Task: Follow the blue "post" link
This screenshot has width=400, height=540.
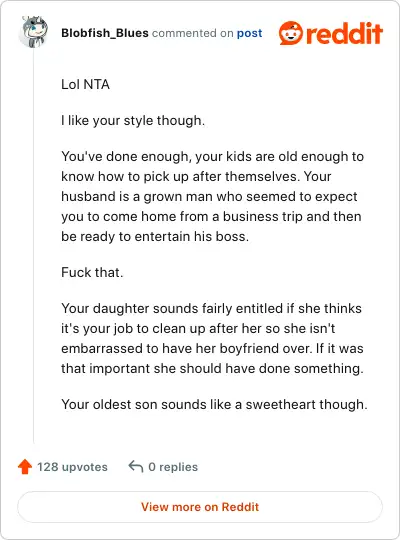Action: click(x=249, y=33)
